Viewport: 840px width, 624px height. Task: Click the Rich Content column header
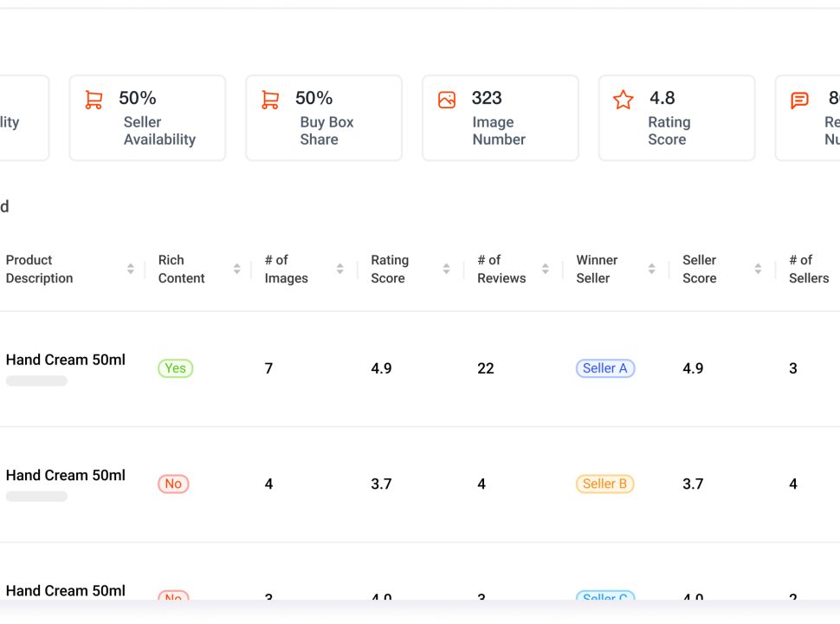(x=181, y=270)
